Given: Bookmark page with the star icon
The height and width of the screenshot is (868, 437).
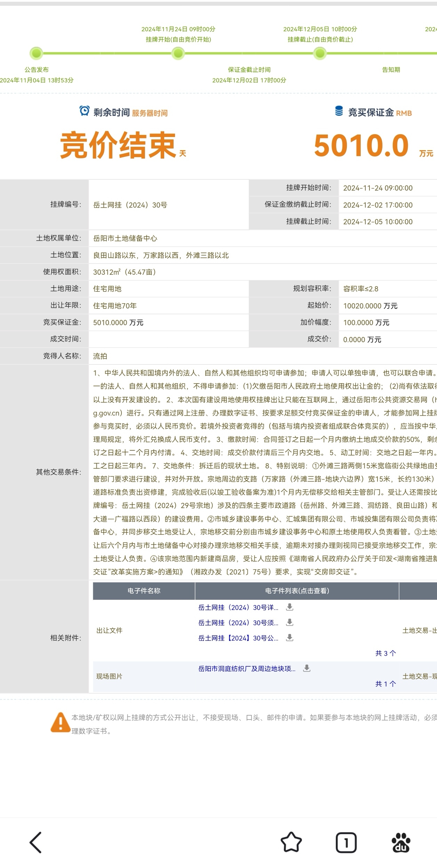Looking at the screenshot, I should 291,842.
